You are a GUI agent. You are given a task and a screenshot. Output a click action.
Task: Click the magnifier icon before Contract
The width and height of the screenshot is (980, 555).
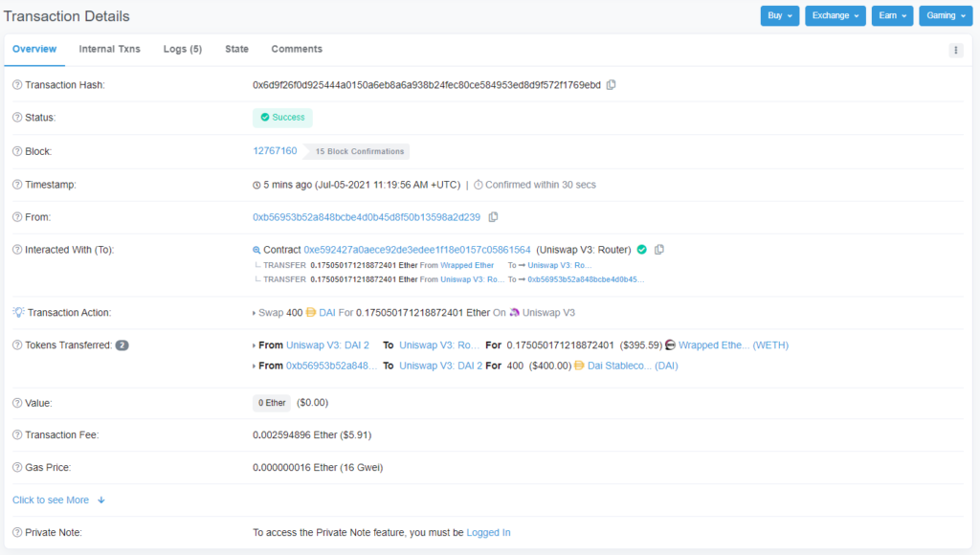256,250
